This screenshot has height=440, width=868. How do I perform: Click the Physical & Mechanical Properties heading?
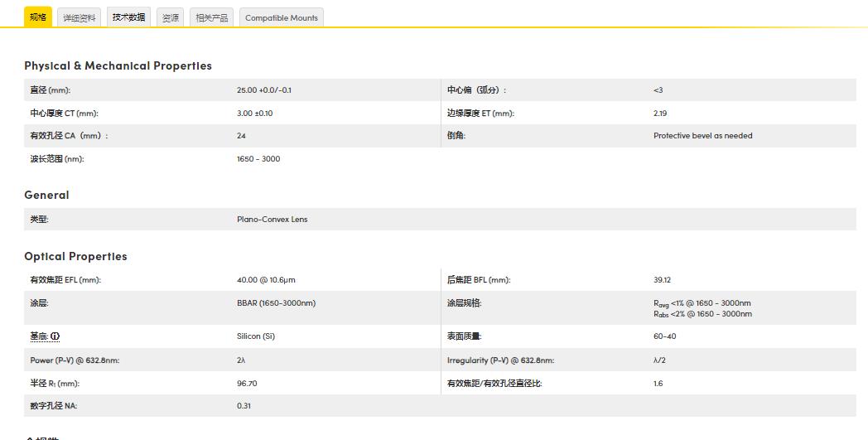(x=118, y=65)
